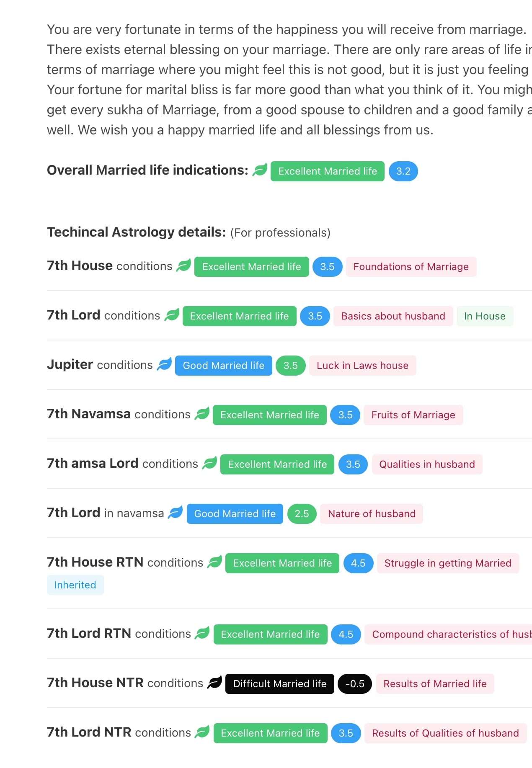The height and width of the screenshot is (768, 532).
Task: Click the Inherited blue tag
Action: [x=75, y=585]
